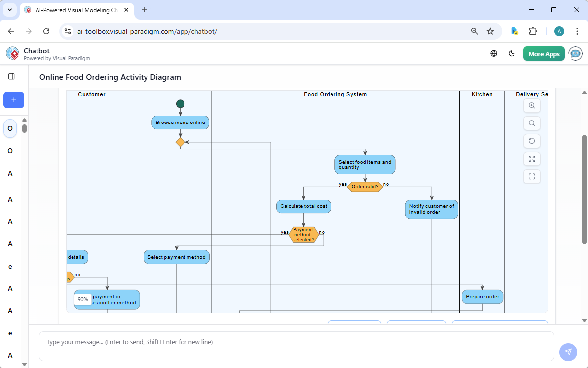Open Chrome's three-dot menu
Screen dimensions: 588x368
[x=577, y=31]
